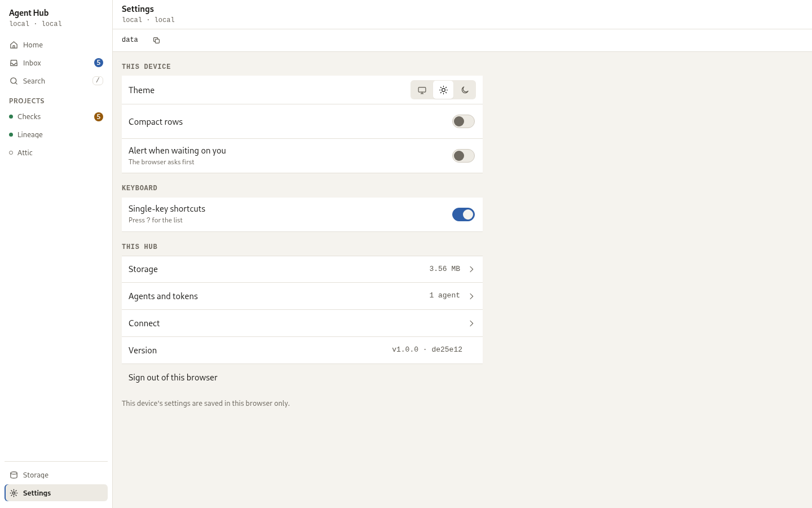Select the system theme monitor icon

coord(422,90)
